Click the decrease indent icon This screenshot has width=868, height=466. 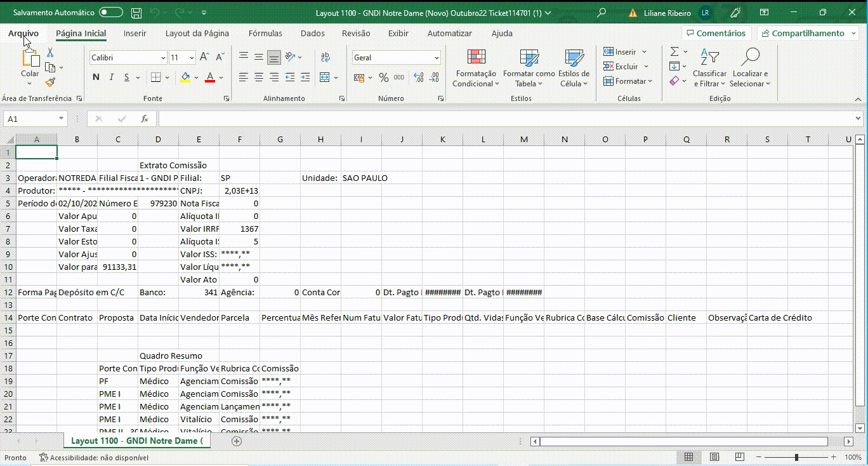pyautogui.click(x=290, y=77)
